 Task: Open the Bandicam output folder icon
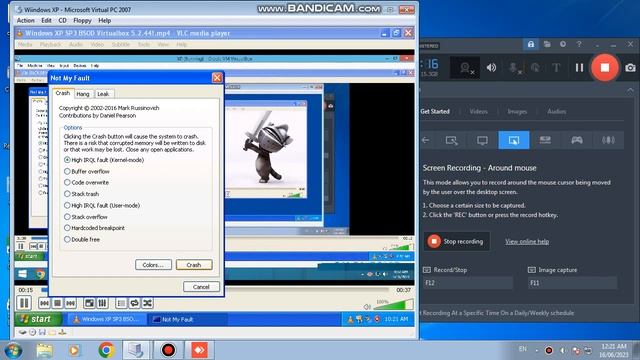pos(547,44)
